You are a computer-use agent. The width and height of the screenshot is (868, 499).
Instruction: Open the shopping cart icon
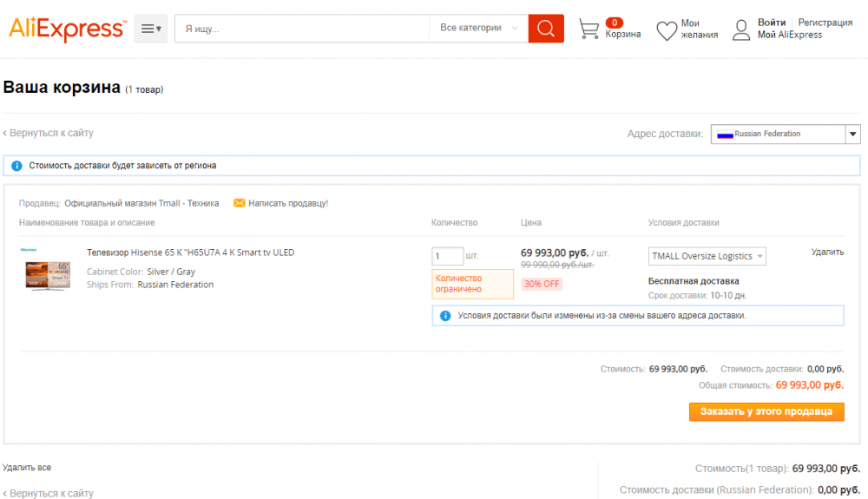pyautogui.click(x=589, y=29)
